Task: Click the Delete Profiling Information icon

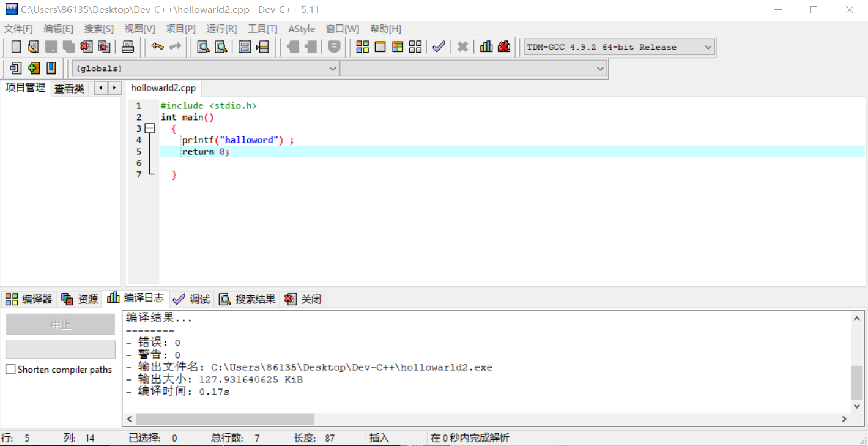Action: (x=504, y=46)
